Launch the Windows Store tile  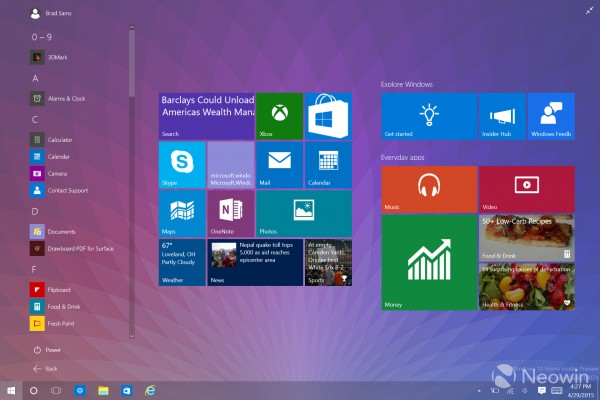point(328,115)
